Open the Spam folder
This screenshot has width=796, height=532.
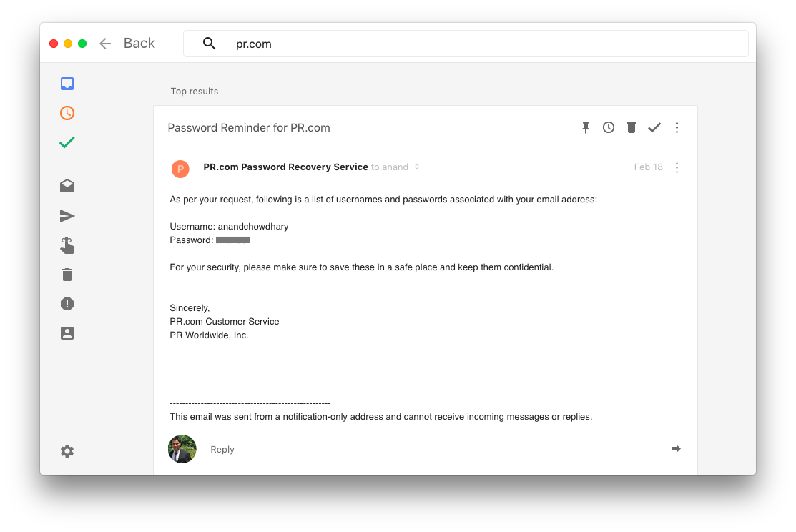(67, 304)
